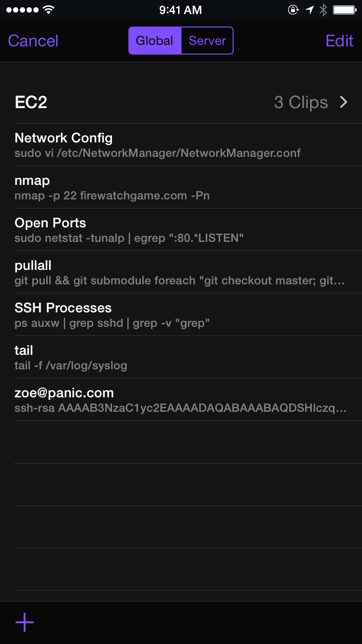Select the nmap clip
Viewport: 362px width, 644px height.
pyautogui.click(x=181, y=187)
